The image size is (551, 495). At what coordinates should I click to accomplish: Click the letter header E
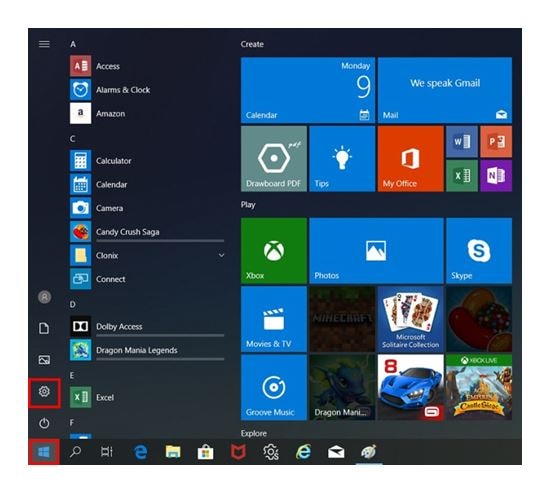tap(72, 376)
